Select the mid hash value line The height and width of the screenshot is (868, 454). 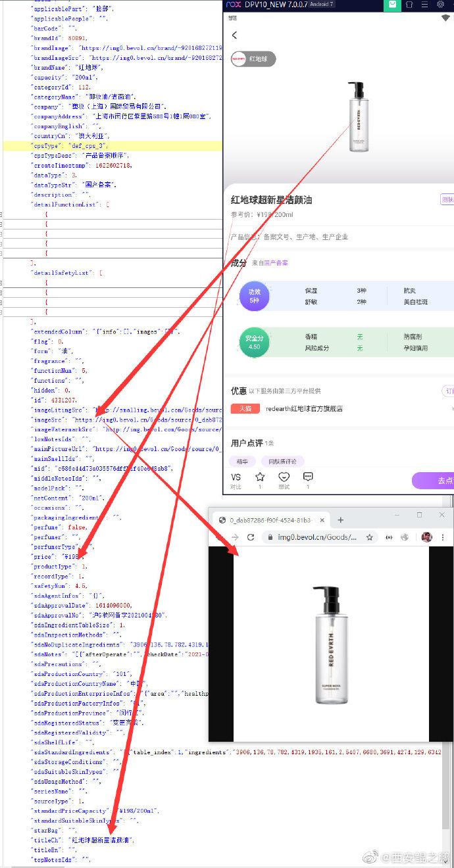click(x=103, y=468)
